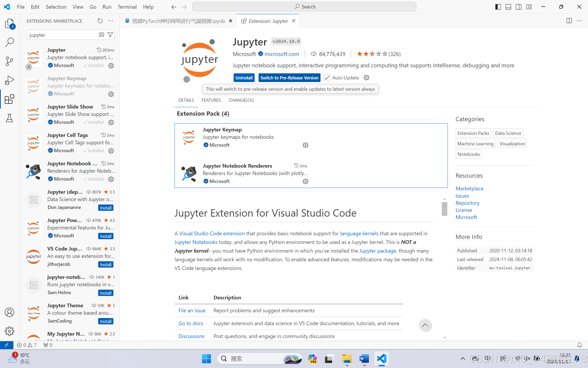The width and height of the screenshot is (588, 368).
Task: Open the Testing flask icon
Action: pyautogui.click(x=9, y=118)
